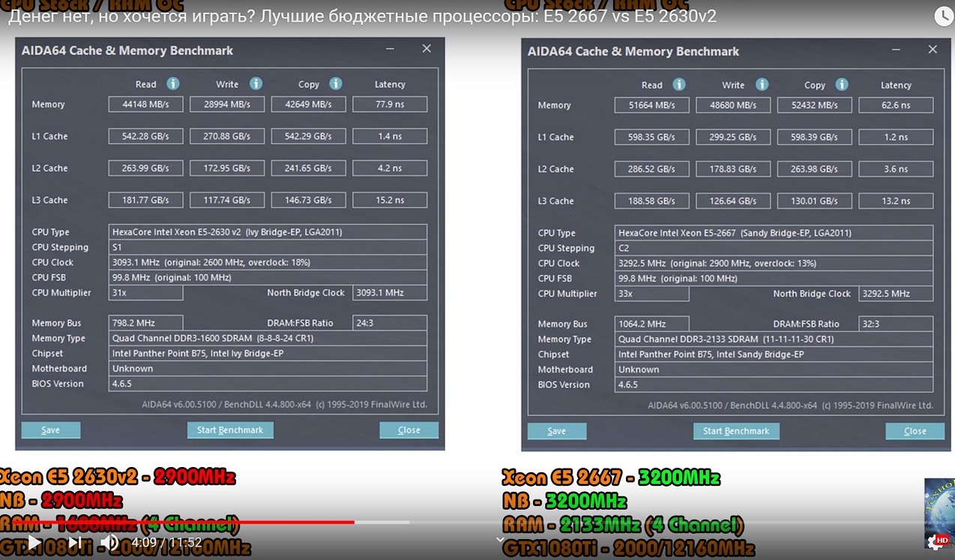This screenshot has height=560, width=955.
Task: Select the 286.52 GB/s L2 read value
Action: (652, 169)
